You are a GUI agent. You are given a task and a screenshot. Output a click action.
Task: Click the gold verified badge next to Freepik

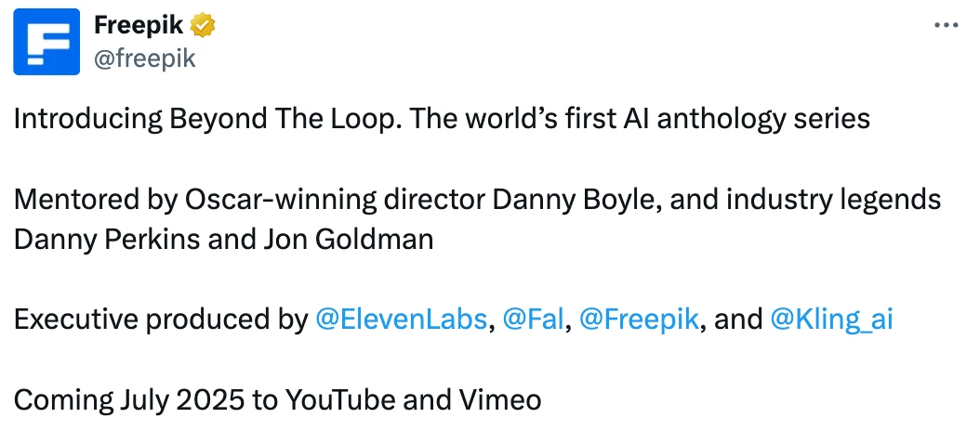coord(203,26)
